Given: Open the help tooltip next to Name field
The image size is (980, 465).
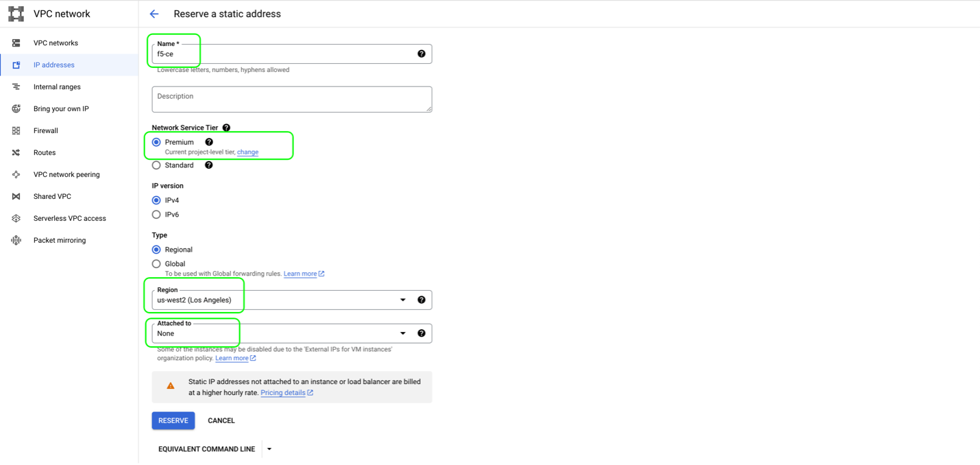Looking at the screenshot, I should click(x=421, y=53).
